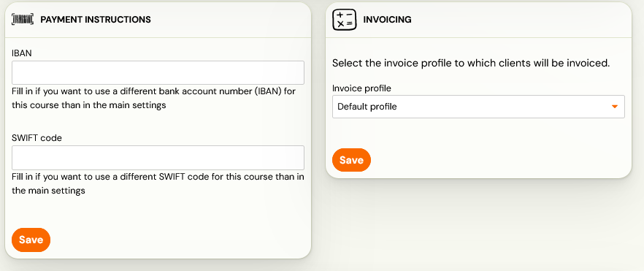Click the 'Select the invoice profile' description
This screenshot has width=644, height=271.
tap(471, 64)
